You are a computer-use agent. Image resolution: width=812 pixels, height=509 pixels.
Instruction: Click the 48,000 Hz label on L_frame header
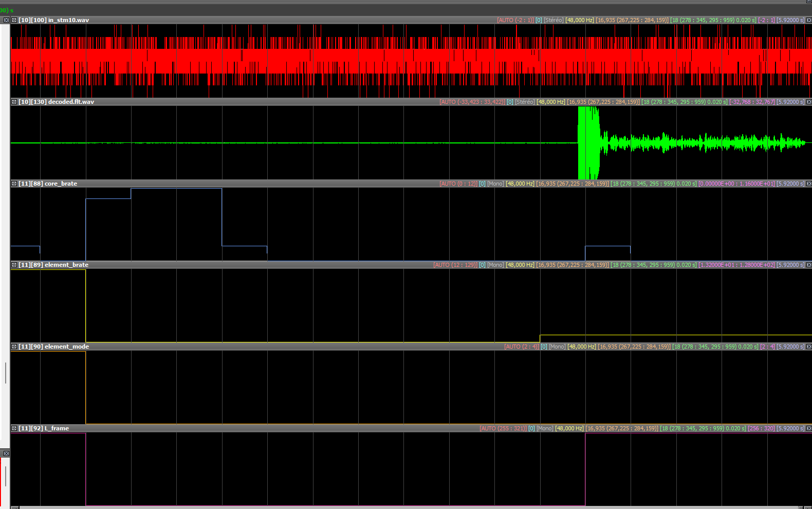click(569, 428)
